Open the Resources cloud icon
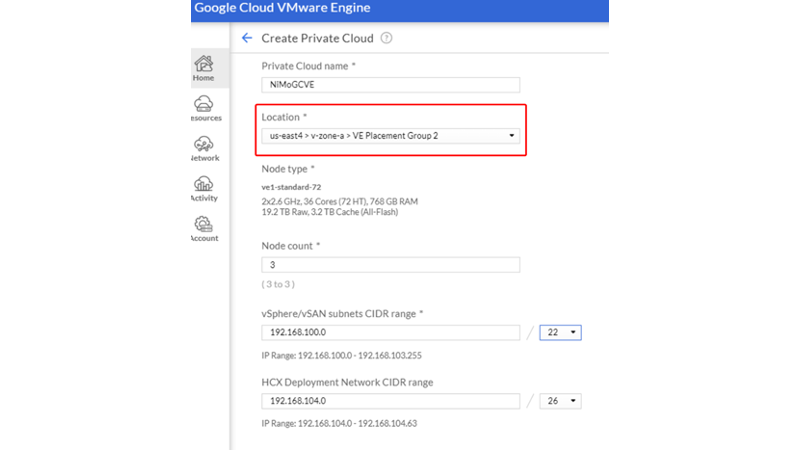The width and height of the screenshot is (800, 450). pos(204,104)
